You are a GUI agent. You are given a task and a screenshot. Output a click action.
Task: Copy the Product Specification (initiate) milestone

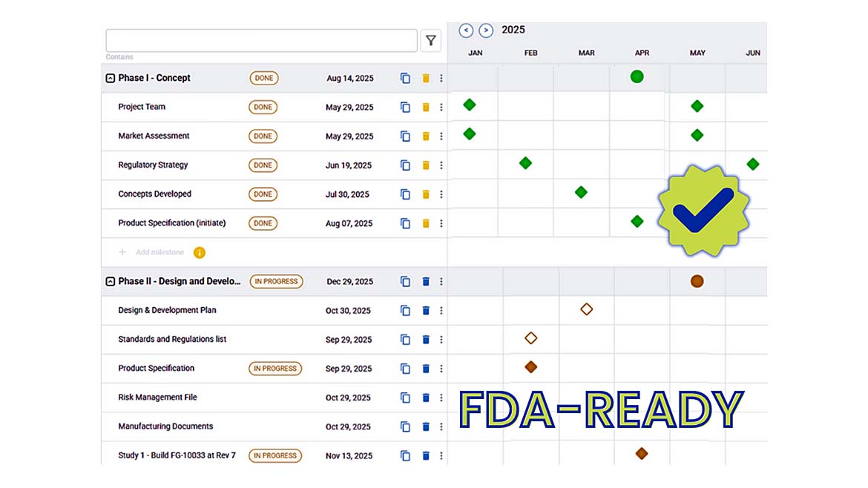(x=405, y=223)
